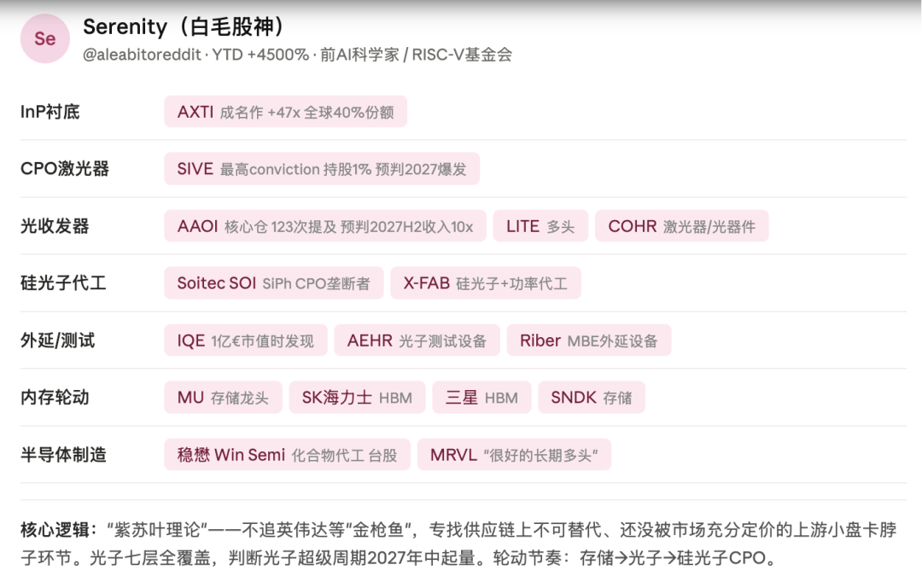Choose the LITE 多头 tag

pyautogui.click(x=540, y=226)
